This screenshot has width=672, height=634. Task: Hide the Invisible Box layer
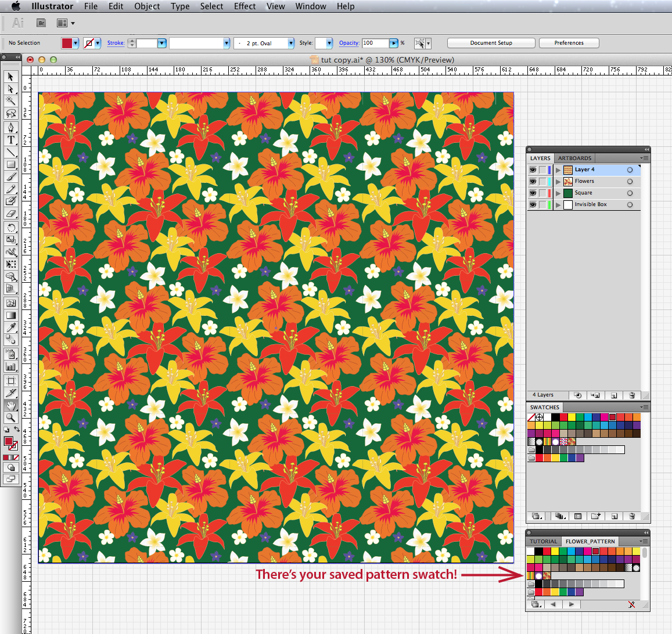click(x=533, y=204)
